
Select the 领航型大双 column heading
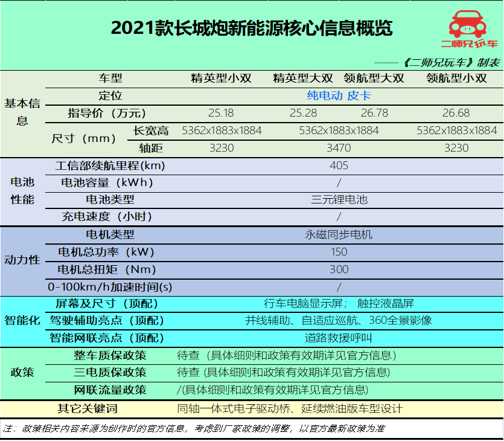pos(374,78)
